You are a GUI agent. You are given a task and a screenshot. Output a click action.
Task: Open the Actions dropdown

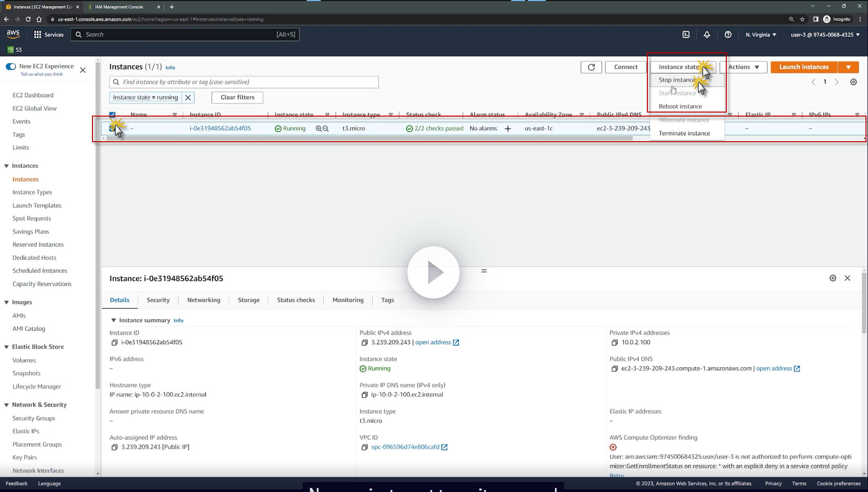tap(743, 67)
